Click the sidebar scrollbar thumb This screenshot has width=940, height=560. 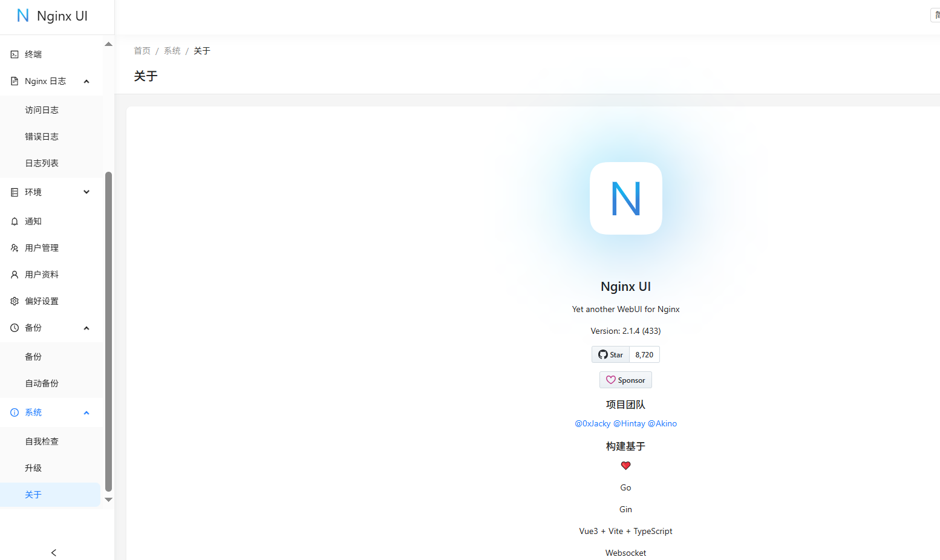[109, 331]
